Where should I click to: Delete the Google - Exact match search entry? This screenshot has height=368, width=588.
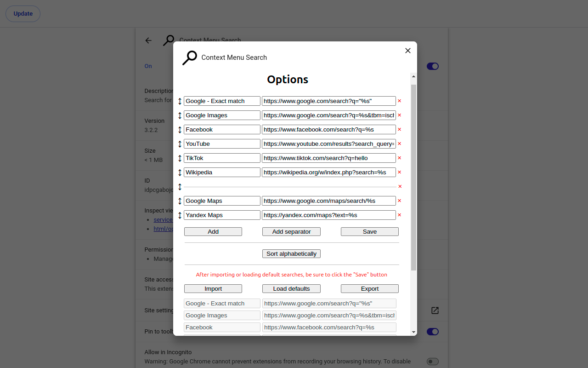click(399, 101)
